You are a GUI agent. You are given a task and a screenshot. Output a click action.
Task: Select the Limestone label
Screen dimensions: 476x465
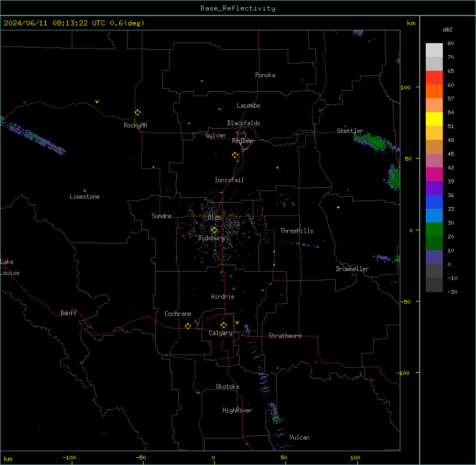pyautogui.click(x=84, y=197)
